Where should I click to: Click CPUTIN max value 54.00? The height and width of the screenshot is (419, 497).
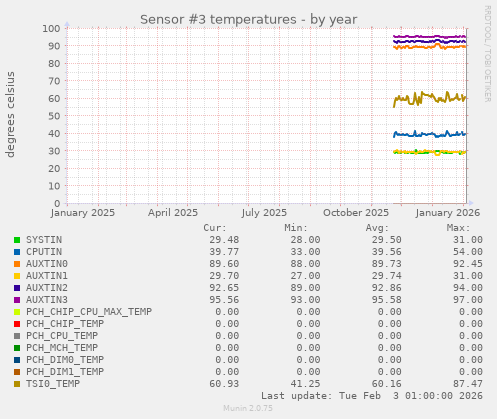(x=468, y=252)
